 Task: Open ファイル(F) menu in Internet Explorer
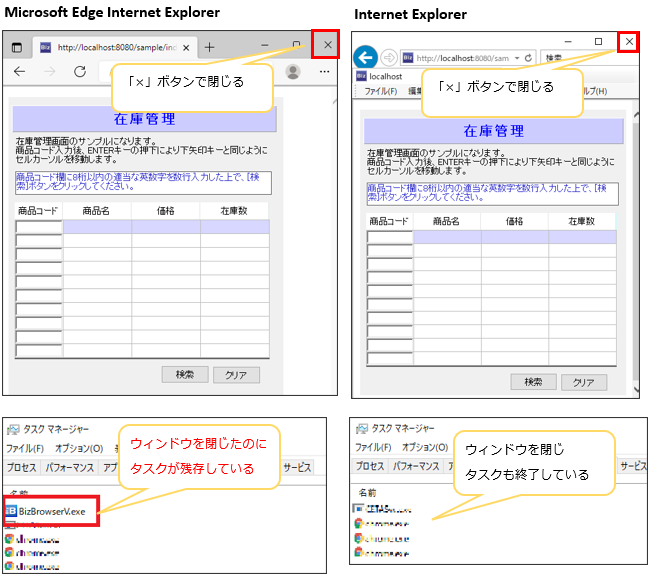pos(380,91)
